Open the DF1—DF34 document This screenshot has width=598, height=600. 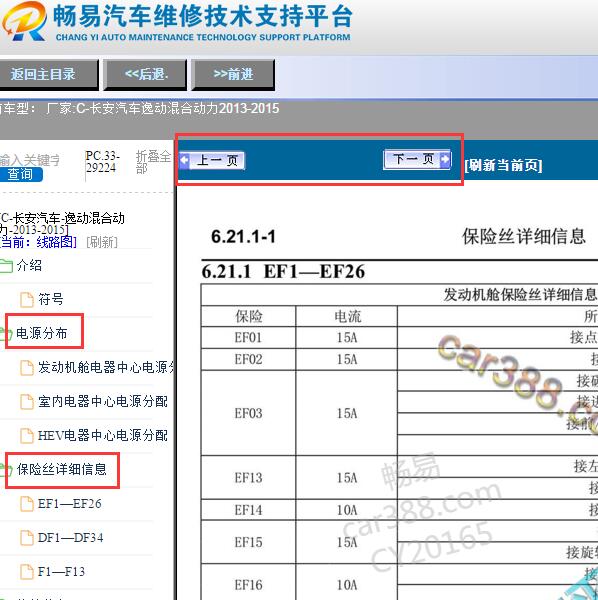click(x=70, y=538)
